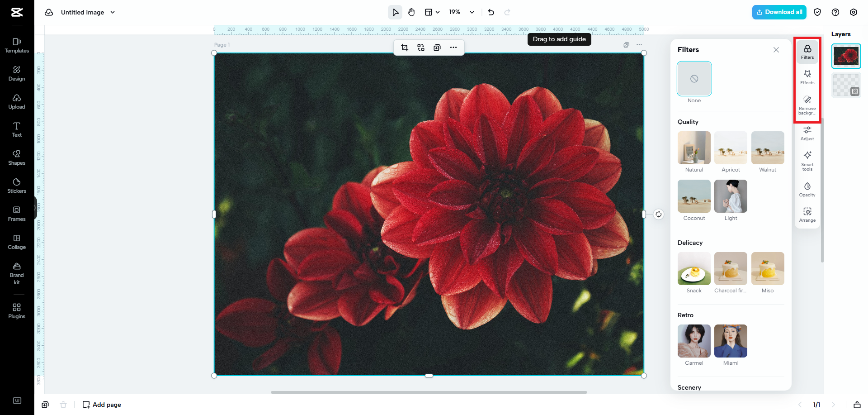Viewport: 868px width, 415px height.
Task: Select the flower layer thumbnail in Layers
Action: point(846,56)
